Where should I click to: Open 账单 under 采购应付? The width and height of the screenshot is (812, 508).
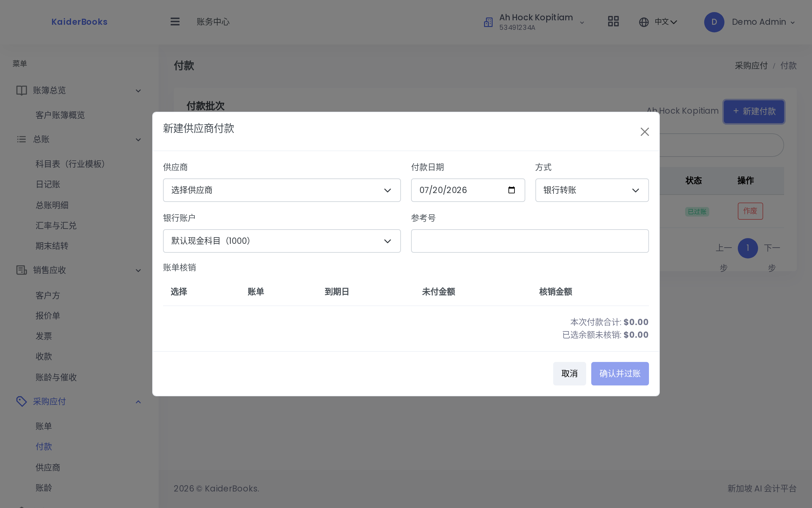[x=44, y=426]
